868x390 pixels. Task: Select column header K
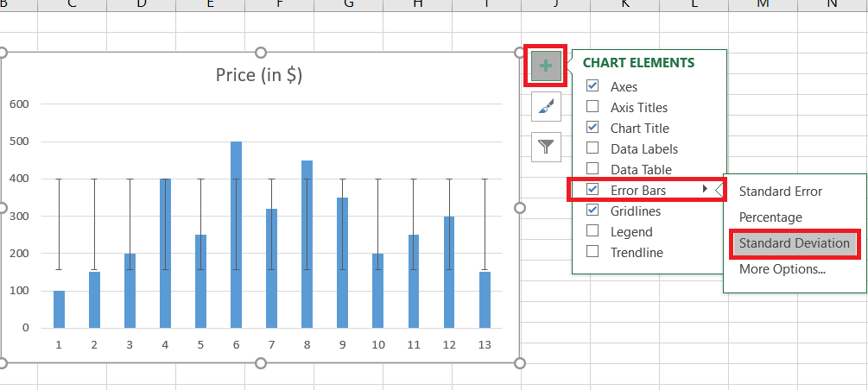pos(625,5)
